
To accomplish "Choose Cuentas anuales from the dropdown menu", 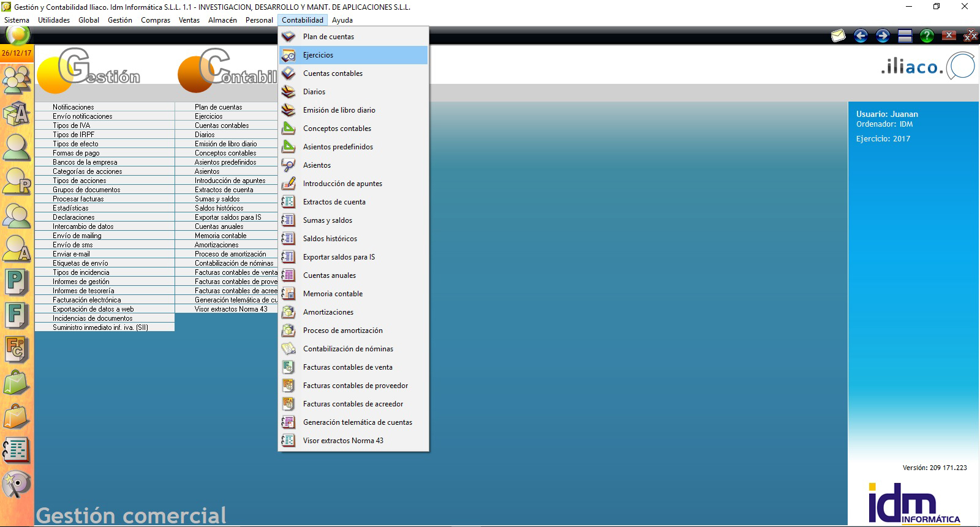I will [353, 275].
